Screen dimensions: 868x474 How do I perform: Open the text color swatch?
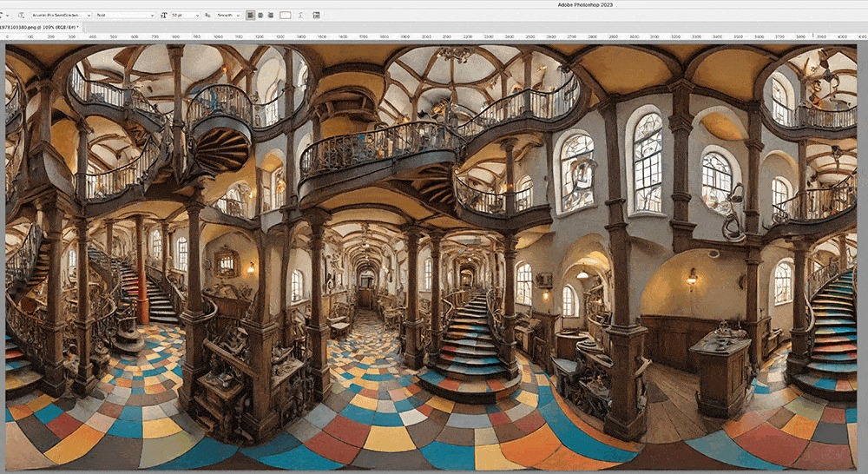(x=285, y=16)
